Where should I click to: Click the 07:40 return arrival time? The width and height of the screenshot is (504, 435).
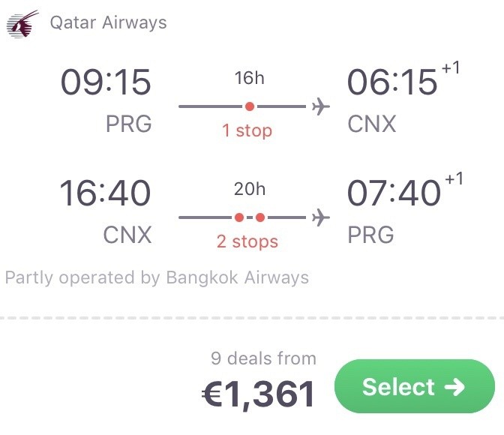[394, 193]
